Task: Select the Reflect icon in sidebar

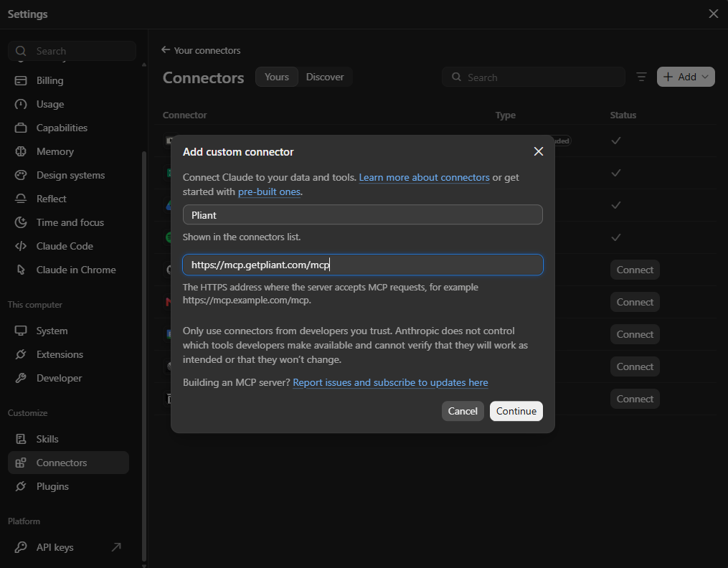Action: point(21,199)
